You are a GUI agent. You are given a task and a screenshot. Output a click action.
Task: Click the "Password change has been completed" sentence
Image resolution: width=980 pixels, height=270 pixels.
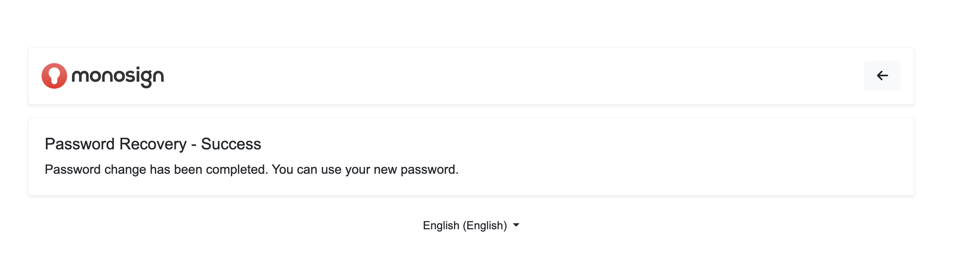(156, 170)
